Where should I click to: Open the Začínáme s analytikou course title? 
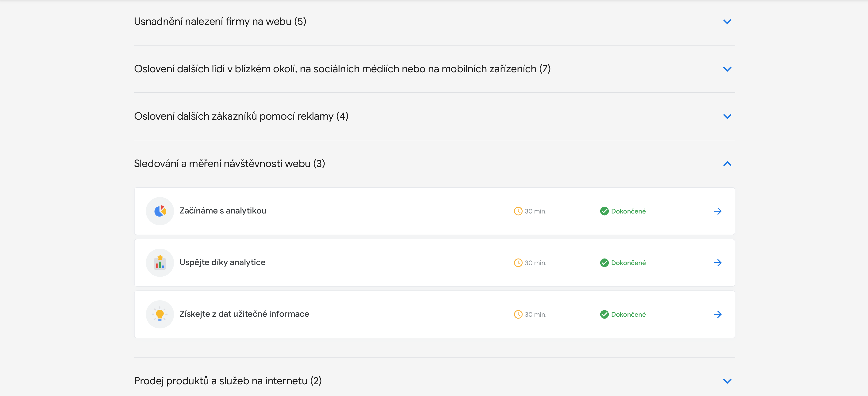pyautogui.click(x=223, y=211)
